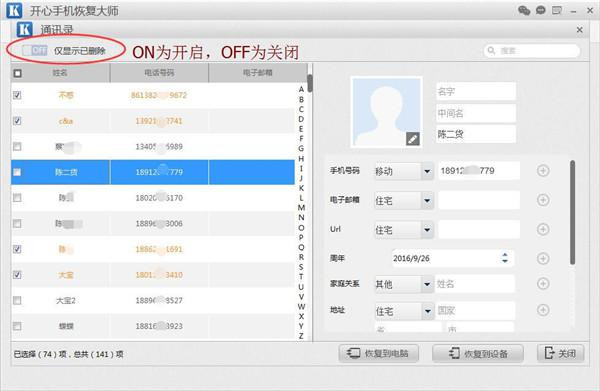Screen dimensions: 600x391
Task: Sort contacts by 电子邮箱 column header
Action: (x=258, y=73)
